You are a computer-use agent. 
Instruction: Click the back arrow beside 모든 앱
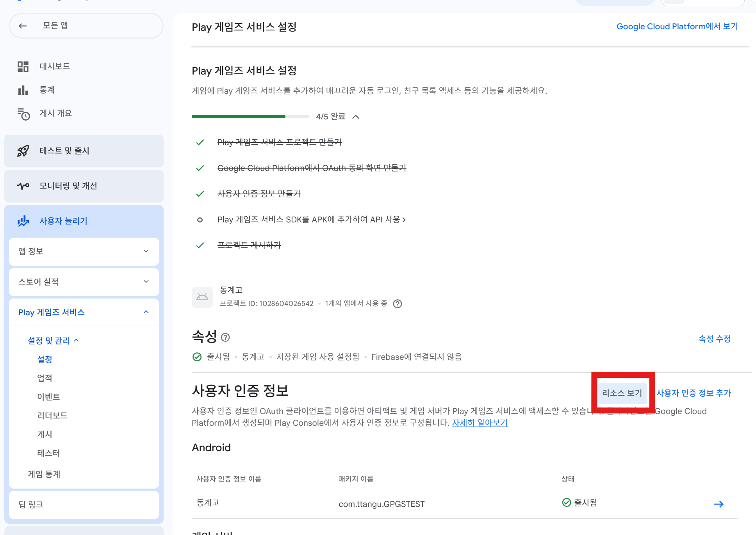click(23, 26)
